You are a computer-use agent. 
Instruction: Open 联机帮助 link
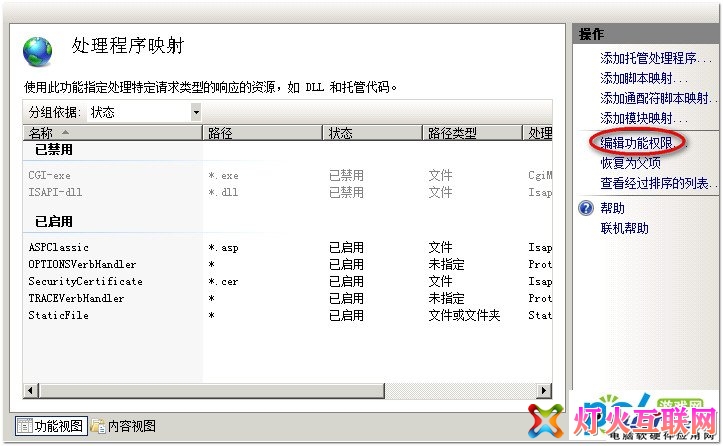tap(624, 228)
